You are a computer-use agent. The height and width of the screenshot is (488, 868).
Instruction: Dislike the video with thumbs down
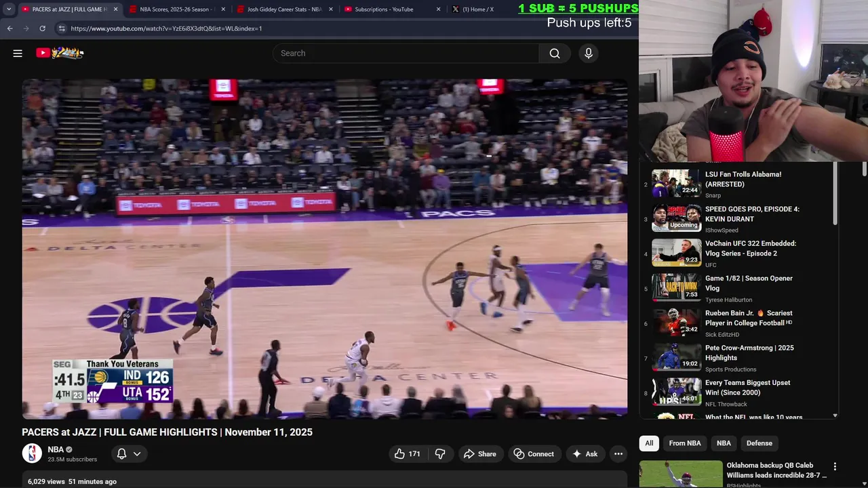[440, 454]
